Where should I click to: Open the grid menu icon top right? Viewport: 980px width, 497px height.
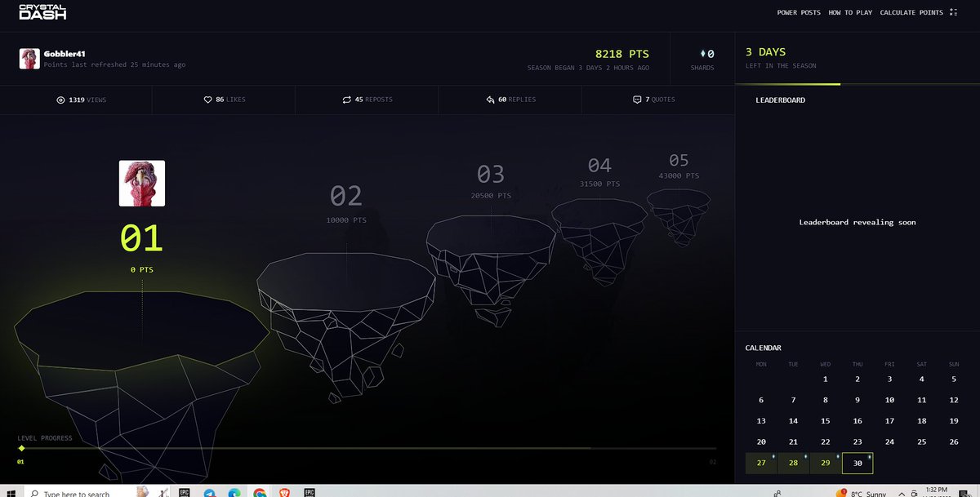coord(952,12)
